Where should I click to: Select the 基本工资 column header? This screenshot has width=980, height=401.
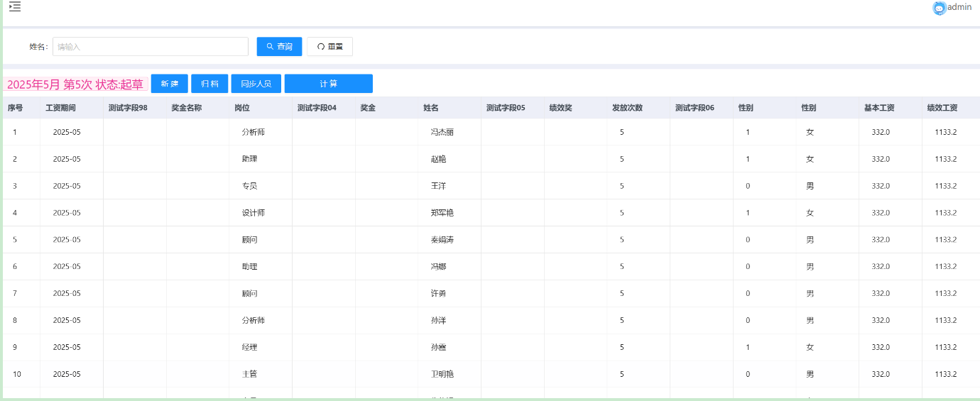(x=879, y=108)
